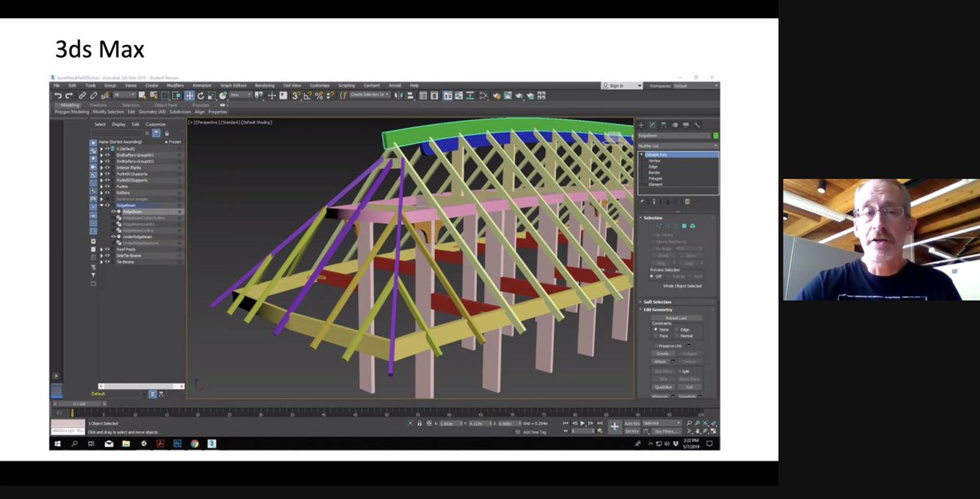Click the Undo arrow in main toolbar
The image size is (980, 499).
pos(58,95)
